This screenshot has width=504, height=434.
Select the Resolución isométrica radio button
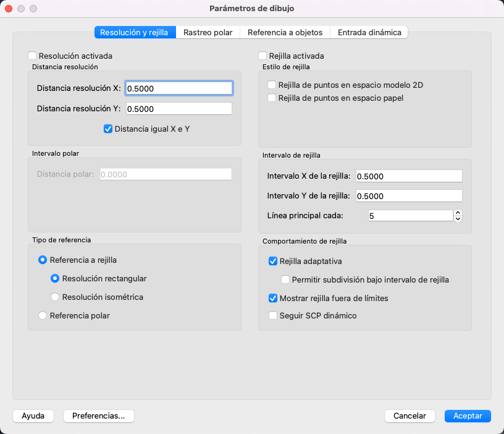pyautogui.click(x=56, y=297)
